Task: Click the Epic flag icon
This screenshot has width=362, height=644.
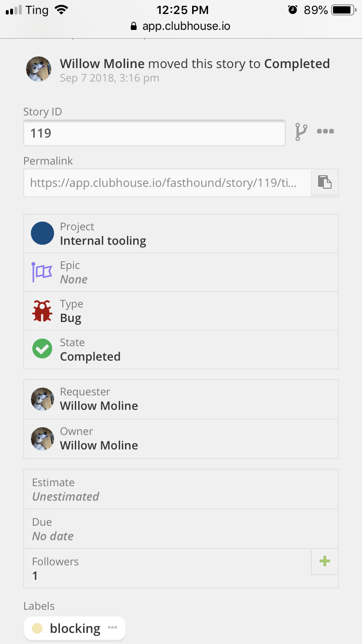Action: point(42,272)
